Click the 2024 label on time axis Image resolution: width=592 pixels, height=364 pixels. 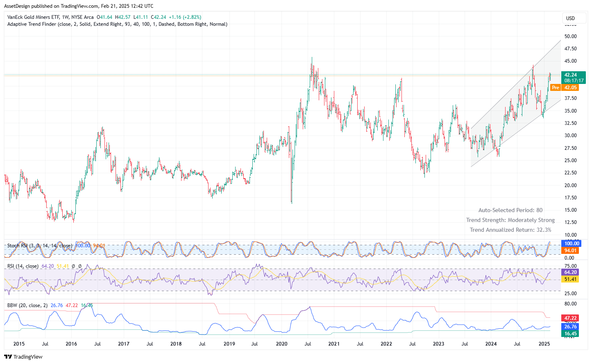pos(491,344)
